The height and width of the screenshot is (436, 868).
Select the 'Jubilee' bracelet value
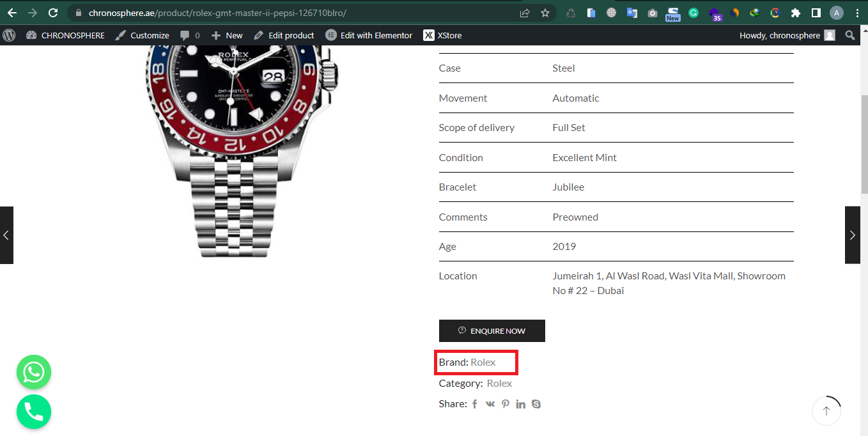(x=568, y=187)
